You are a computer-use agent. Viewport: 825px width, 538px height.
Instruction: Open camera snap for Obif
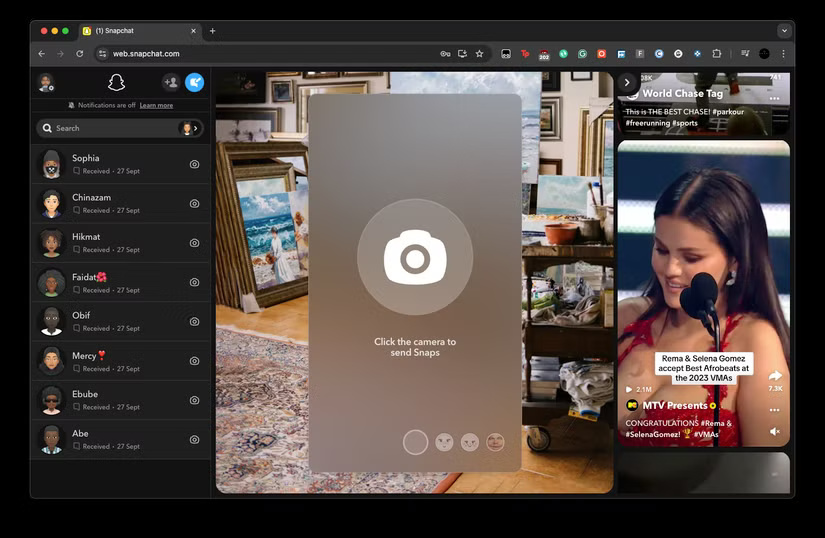click(x=194, y=321)
